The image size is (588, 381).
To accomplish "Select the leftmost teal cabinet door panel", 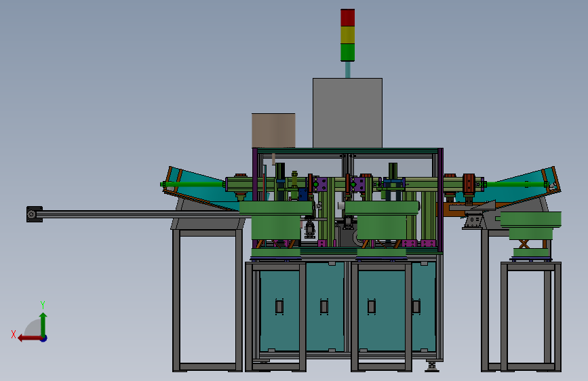I will click(x=279, y=310).
